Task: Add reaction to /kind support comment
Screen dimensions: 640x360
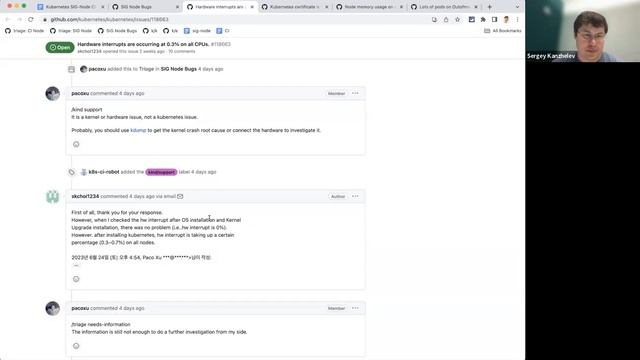Action: [76, 144]
